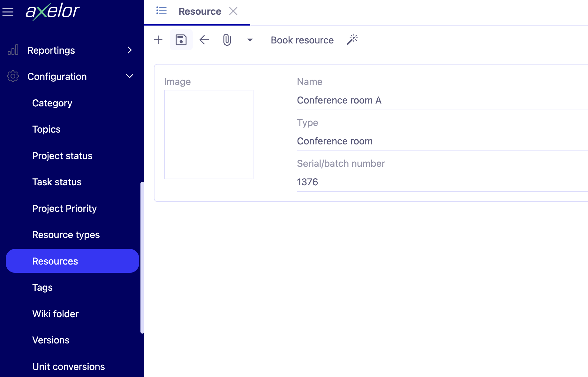Open the attachment dropdown arrow
The height and width of the screenshot is (377, 588).
click(250, 40)
